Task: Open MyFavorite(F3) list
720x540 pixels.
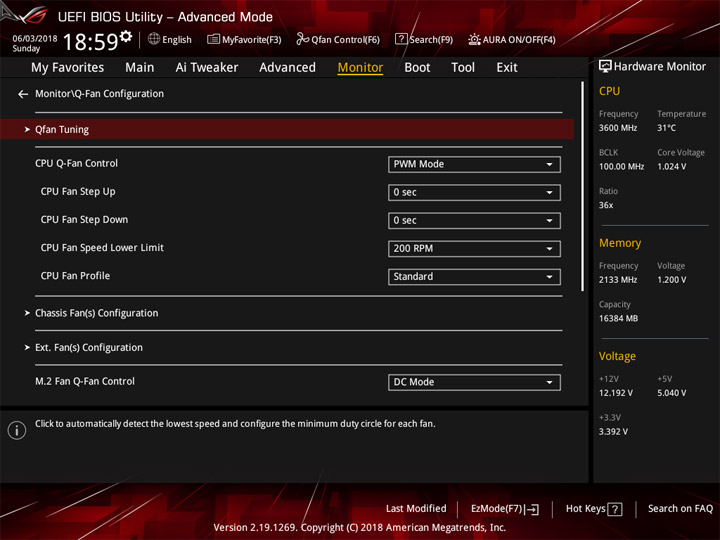Action: [x=244, y=39]
